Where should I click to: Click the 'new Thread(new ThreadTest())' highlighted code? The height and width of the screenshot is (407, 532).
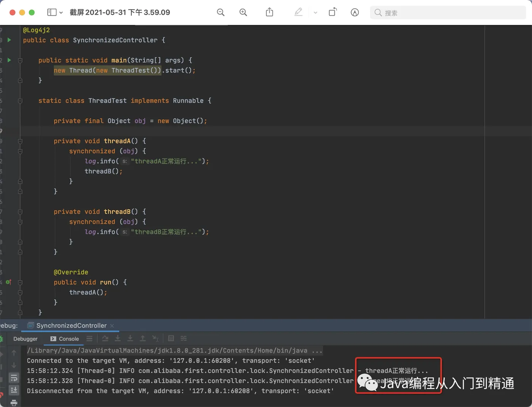pyautogui.click(x=108, y=70)
